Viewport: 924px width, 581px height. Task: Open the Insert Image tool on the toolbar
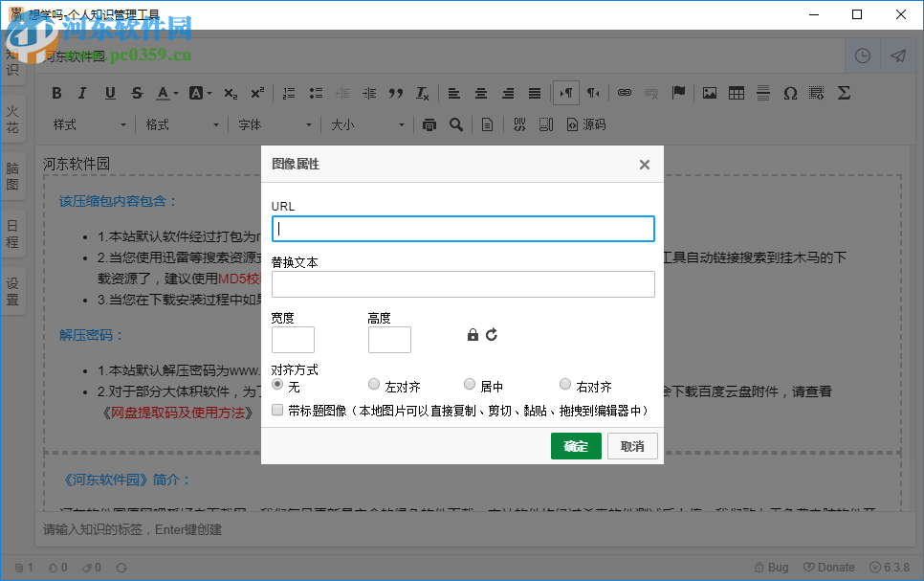[709, 93]
